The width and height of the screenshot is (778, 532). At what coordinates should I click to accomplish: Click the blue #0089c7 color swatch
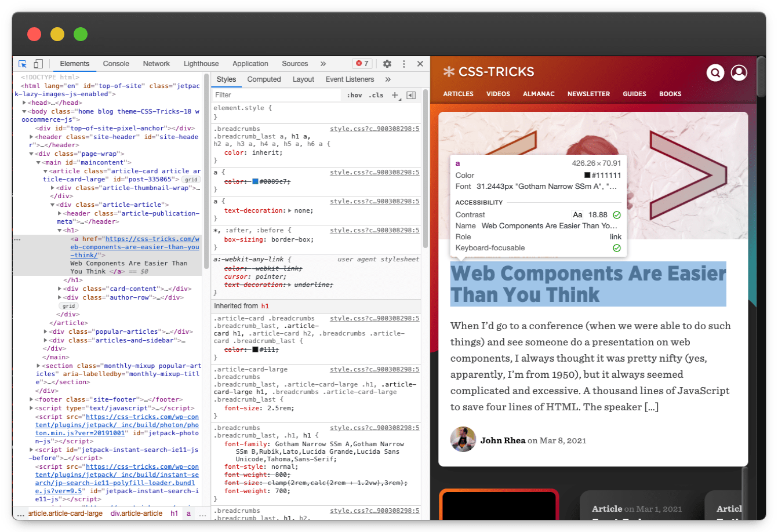click(256, 182)
